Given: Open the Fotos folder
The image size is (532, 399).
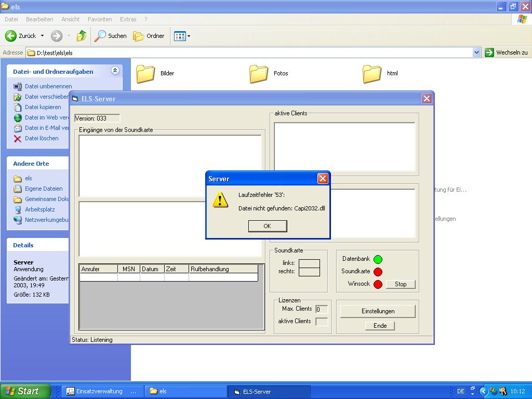Looking at the screenshot, I should pos(259,74).
